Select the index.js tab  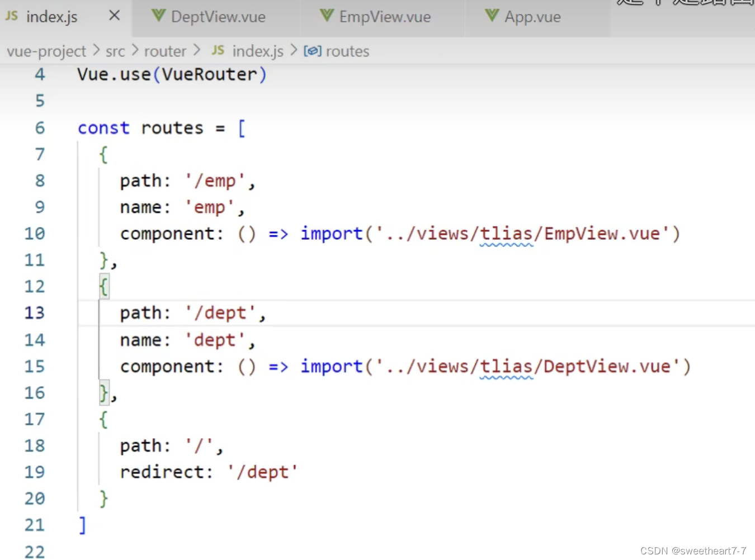coord(51,17)
